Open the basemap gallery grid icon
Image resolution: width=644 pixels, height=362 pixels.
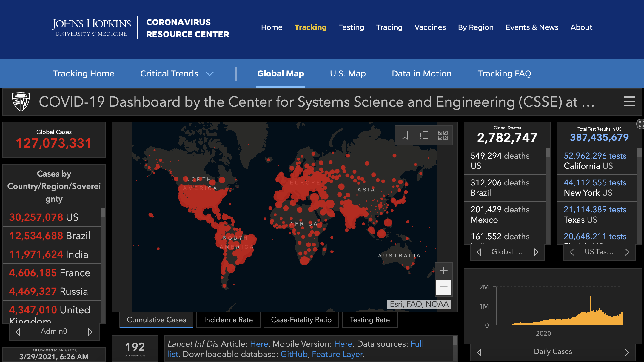click(443, 135)
